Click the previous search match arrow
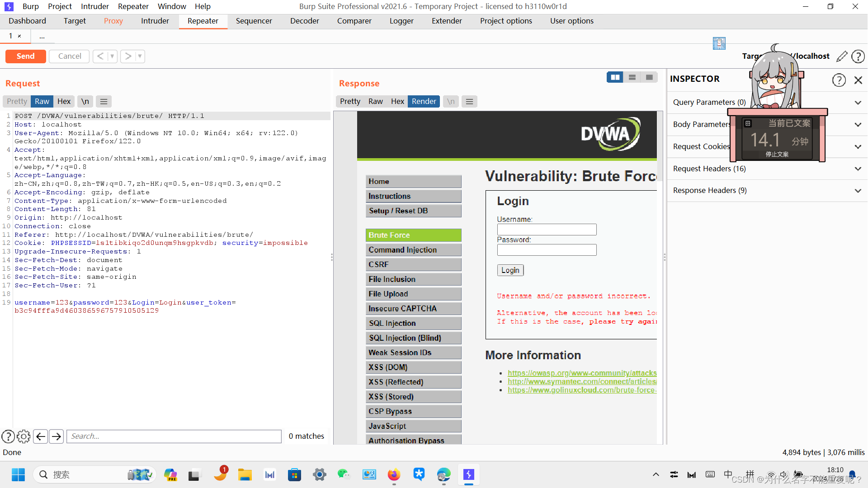Screen dimensions: 868x488 tap(41, 436)
